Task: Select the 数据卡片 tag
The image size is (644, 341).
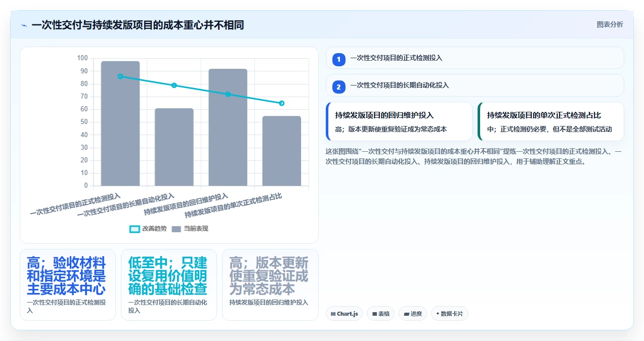Action: [450, 314]
